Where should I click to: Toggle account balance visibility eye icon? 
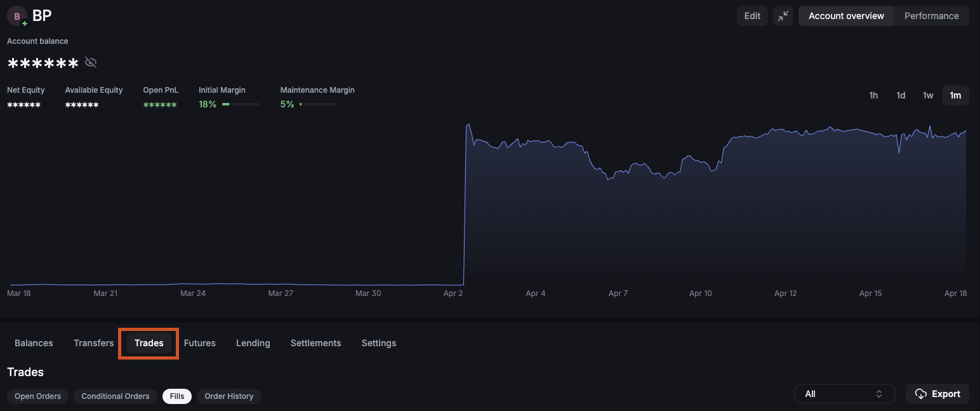tap(91, 62)
